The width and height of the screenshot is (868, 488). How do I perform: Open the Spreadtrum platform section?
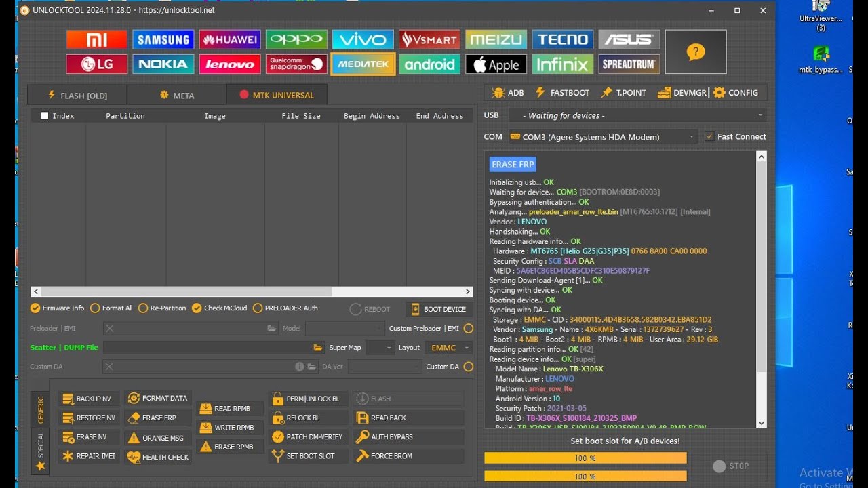click(629, 64)
